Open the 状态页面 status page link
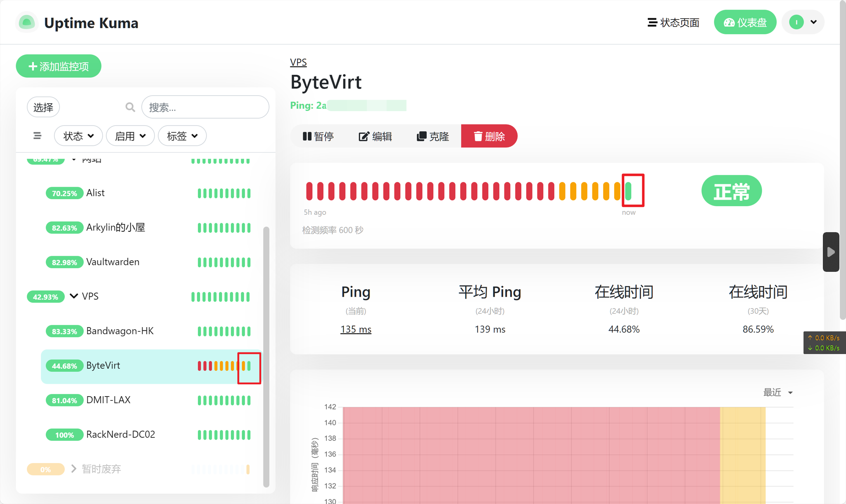Screen dimensions: 846x504 click(673, 22)
